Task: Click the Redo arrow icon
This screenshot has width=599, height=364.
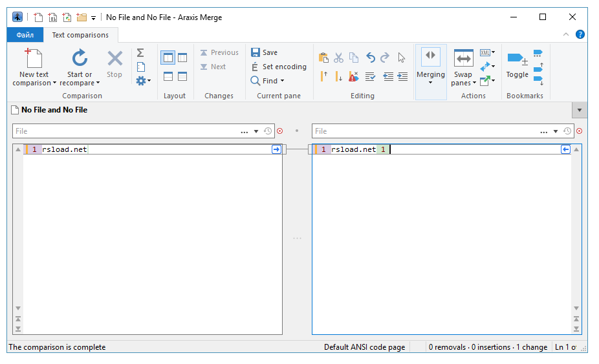Action: (x=385, y=58)
